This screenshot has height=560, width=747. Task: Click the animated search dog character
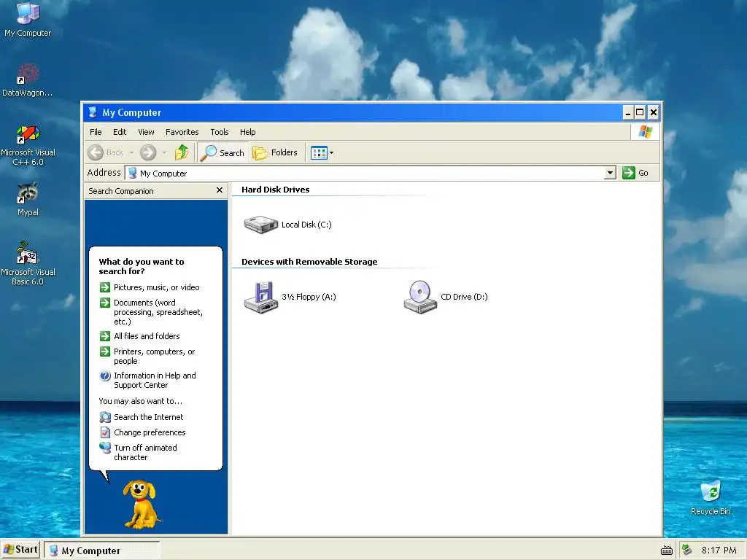click(x=141, y=504)
